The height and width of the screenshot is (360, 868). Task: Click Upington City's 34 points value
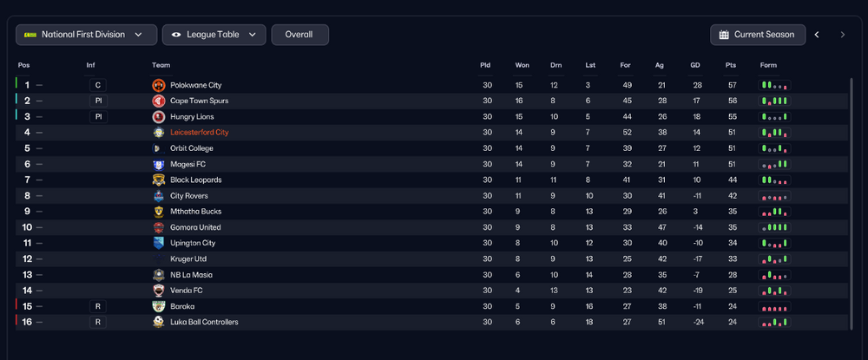(733, 243)
